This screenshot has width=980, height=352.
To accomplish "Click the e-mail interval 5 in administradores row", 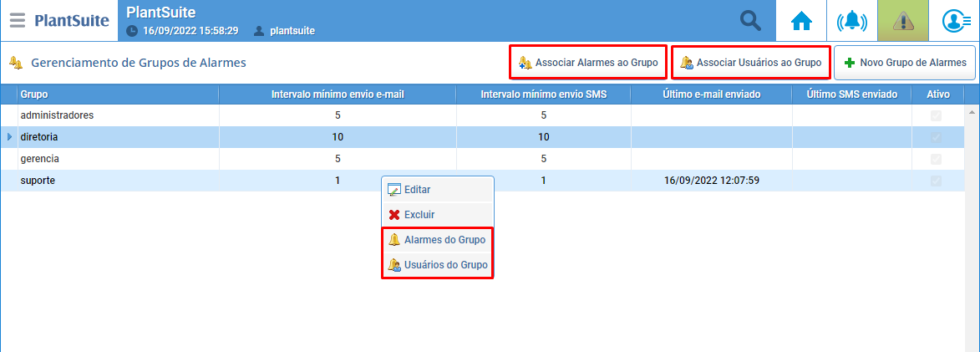I will coord(338,115).
